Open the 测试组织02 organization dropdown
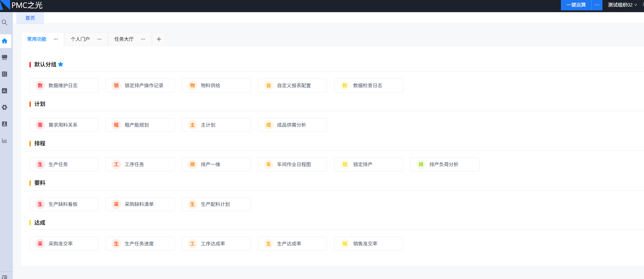The width and height of the screenshot is (644, 279). point(622,5)
